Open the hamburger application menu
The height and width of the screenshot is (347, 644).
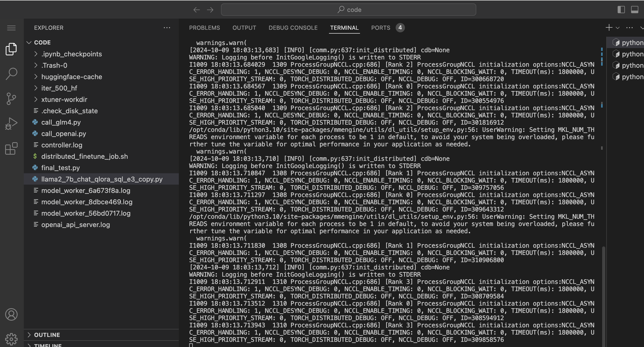pyautogui.click(x=11, y=28)
